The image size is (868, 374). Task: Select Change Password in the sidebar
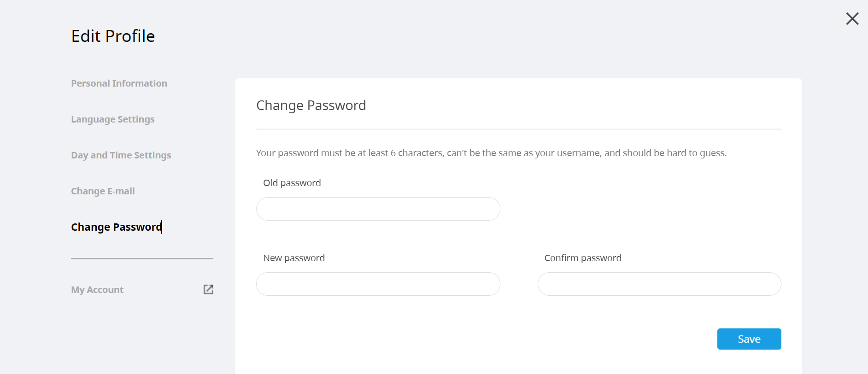pos(116,227)
